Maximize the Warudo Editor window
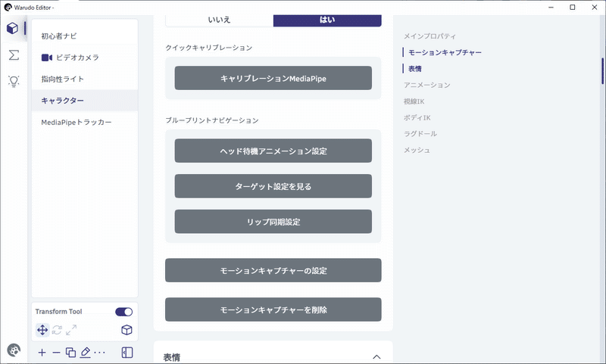 573,8
